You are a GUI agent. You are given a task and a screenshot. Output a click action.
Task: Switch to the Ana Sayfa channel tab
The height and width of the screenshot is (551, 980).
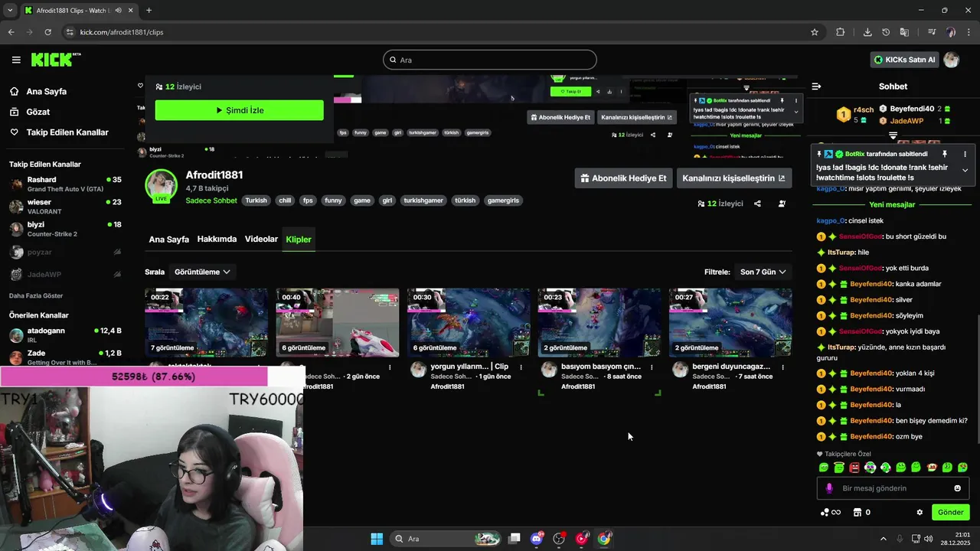(x=168, y=240)
